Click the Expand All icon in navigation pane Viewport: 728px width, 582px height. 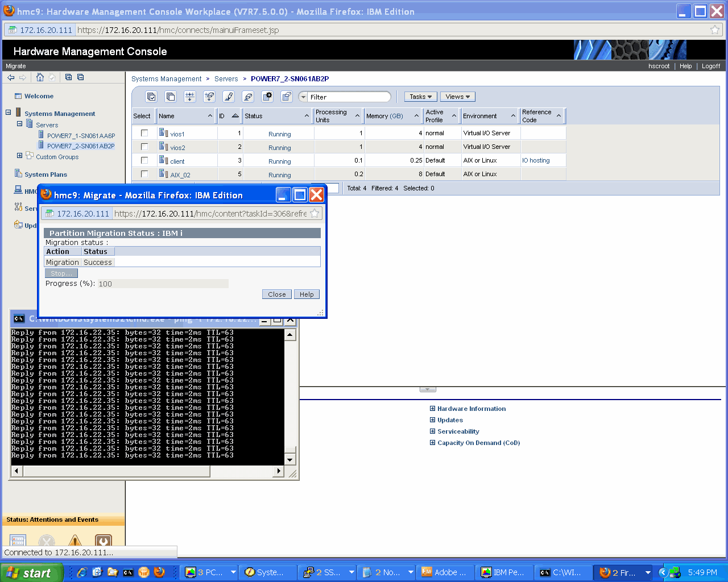(68, 77)
